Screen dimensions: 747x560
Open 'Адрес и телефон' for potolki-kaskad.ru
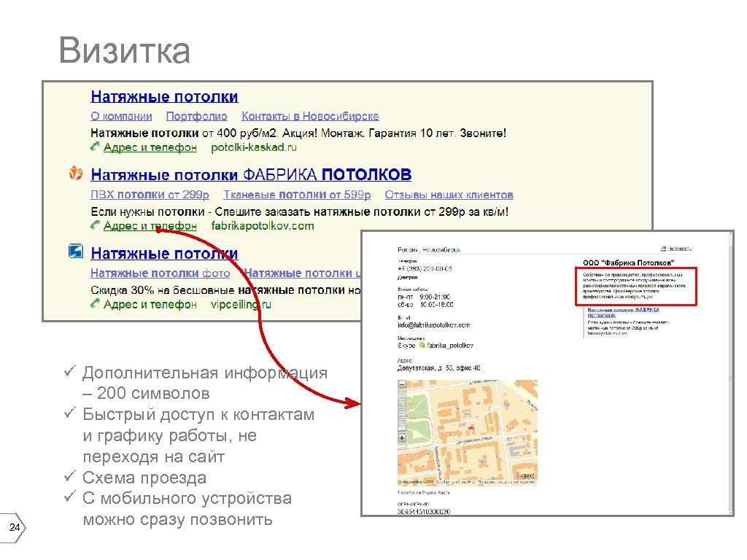click(x=150, y=147)
